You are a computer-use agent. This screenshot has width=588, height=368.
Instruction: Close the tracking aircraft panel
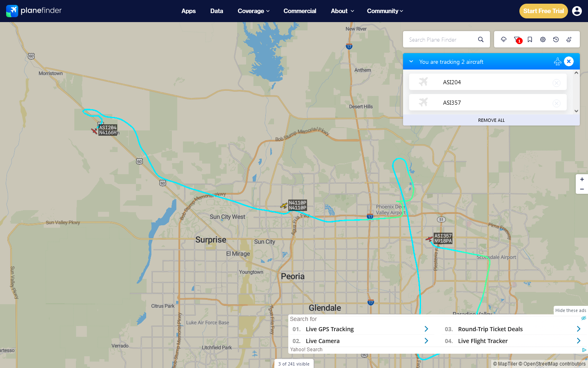(x=569, y=61)
